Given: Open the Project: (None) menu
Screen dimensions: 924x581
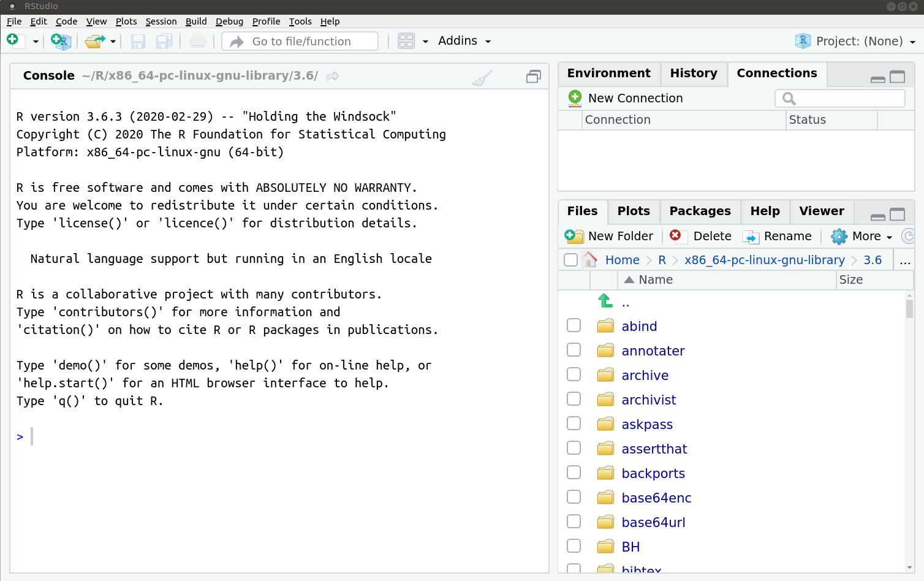Looking at the screenshot, I should pyautogui.click(x=865, y=41).
